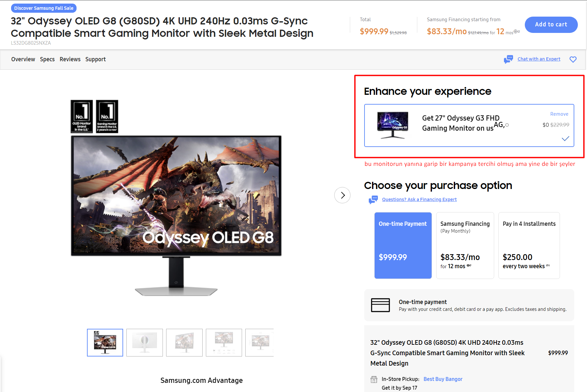Toggle the Odyssey G3 offer checkmark
Screen dimensions: 587x392
565,138
